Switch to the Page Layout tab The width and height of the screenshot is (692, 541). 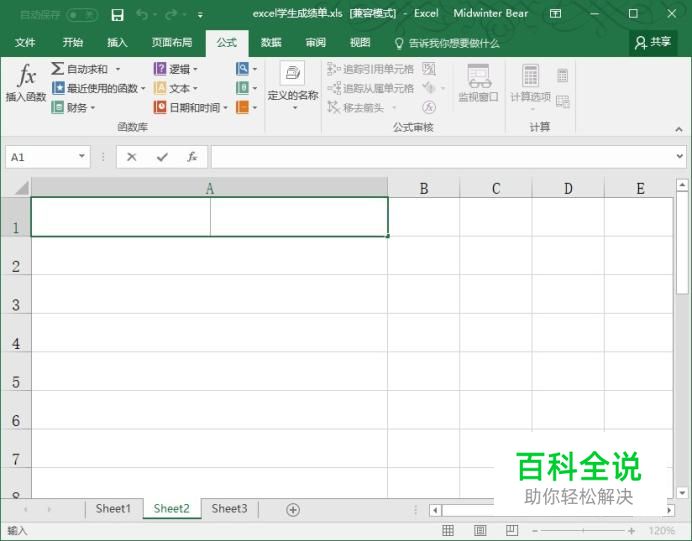(172, 42)
